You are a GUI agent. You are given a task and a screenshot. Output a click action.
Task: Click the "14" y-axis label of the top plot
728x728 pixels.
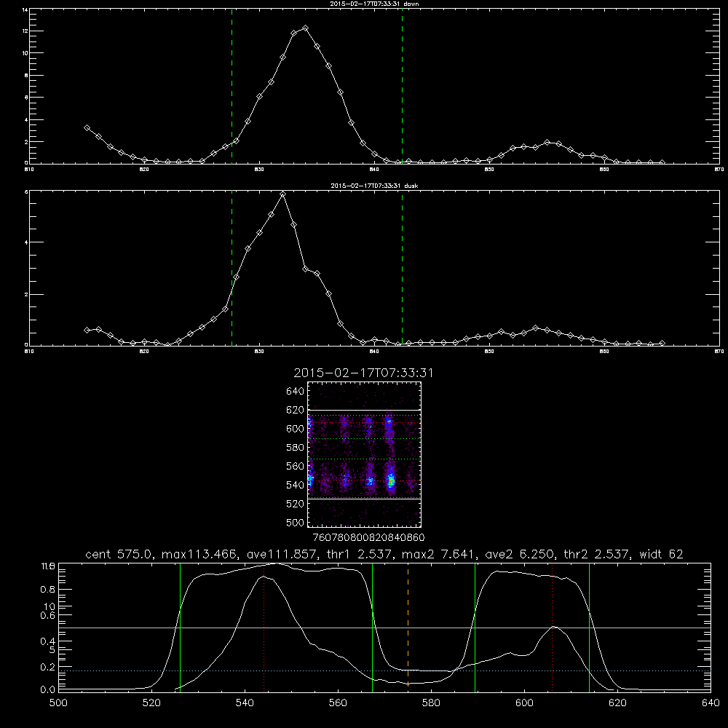[x=25, y=9]
